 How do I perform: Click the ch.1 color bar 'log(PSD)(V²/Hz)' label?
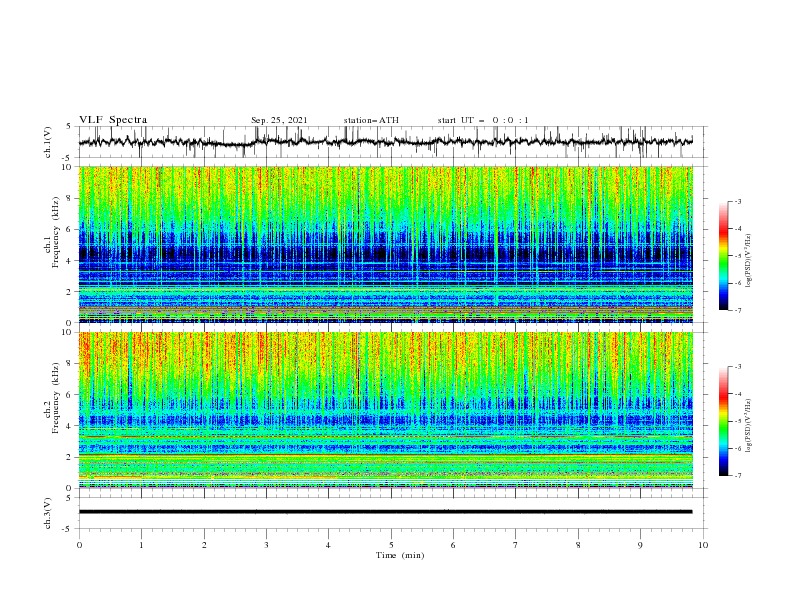pos(749,261)
